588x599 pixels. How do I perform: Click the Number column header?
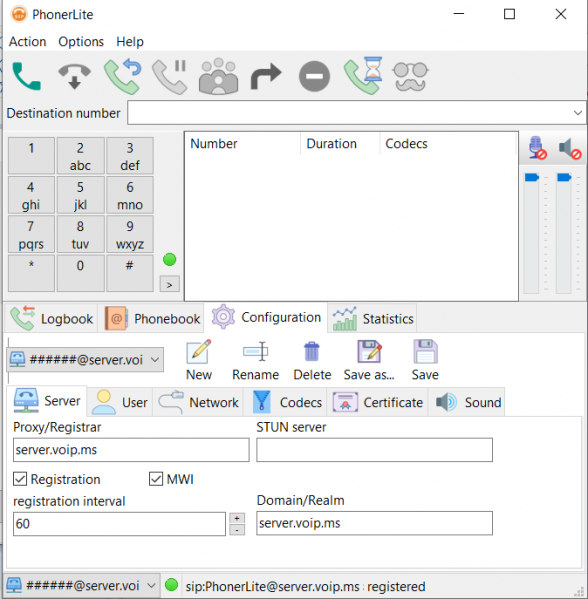(x=214, y=144)
